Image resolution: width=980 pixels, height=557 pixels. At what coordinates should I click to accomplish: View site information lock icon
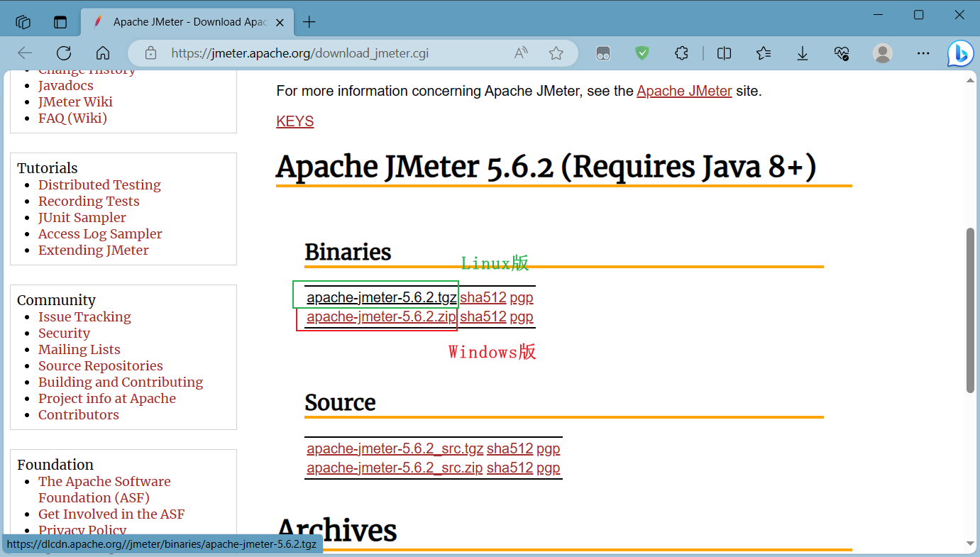point(150,53)
